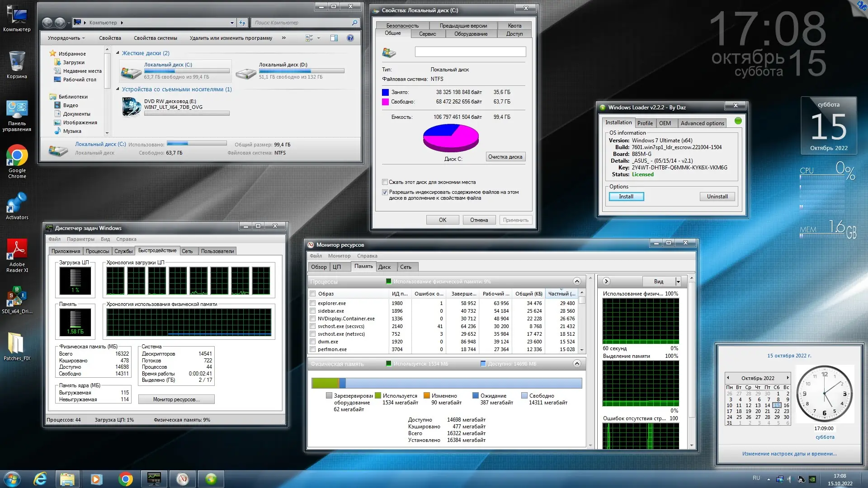Switch to the Процессы tab in Task Manager
The image size is (868, 488).
point(97,251)
